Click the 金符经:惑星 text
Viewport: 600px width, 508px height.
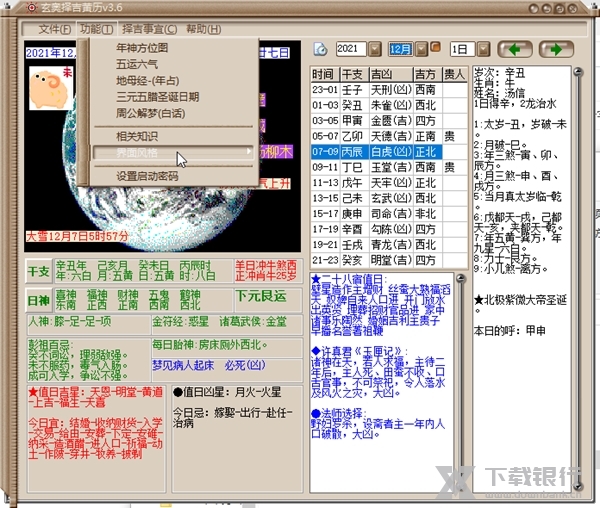click(x=180, y=321)
